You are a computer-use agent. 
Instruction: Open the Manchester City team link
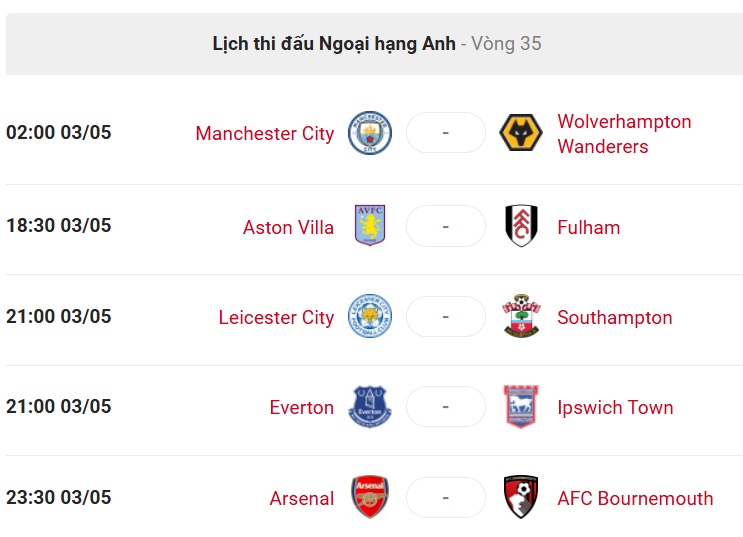coord(265,134)
